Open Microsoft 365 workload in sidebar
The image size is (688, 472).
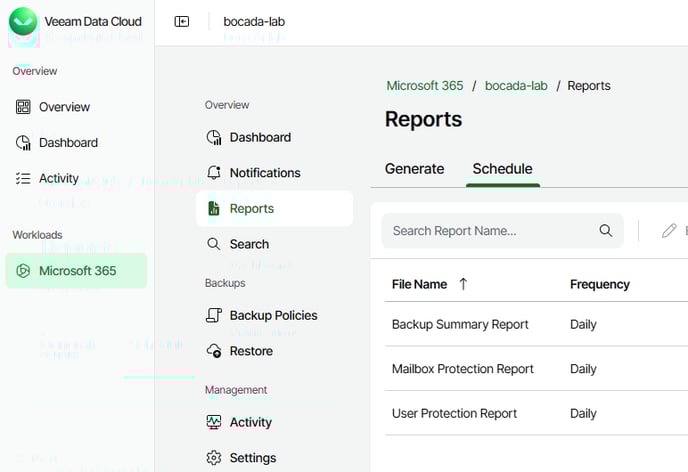point(76,271)
